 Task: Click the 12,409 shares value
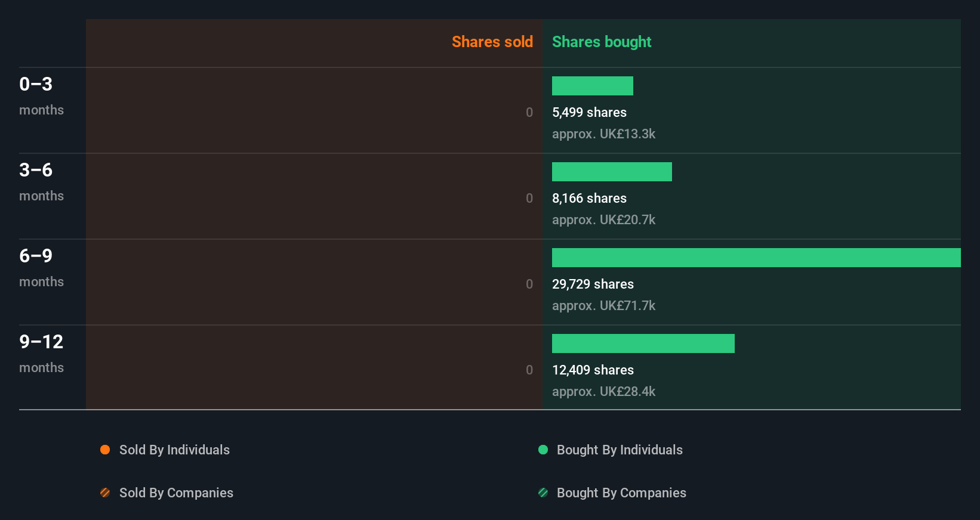click(x=593, y=370)
